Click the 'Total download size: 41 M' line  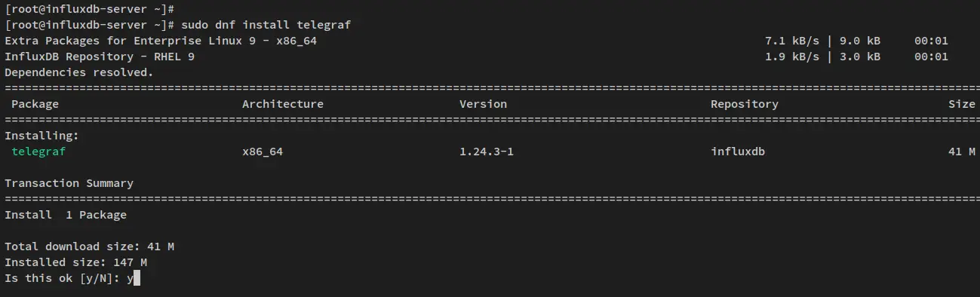[90, 246]
